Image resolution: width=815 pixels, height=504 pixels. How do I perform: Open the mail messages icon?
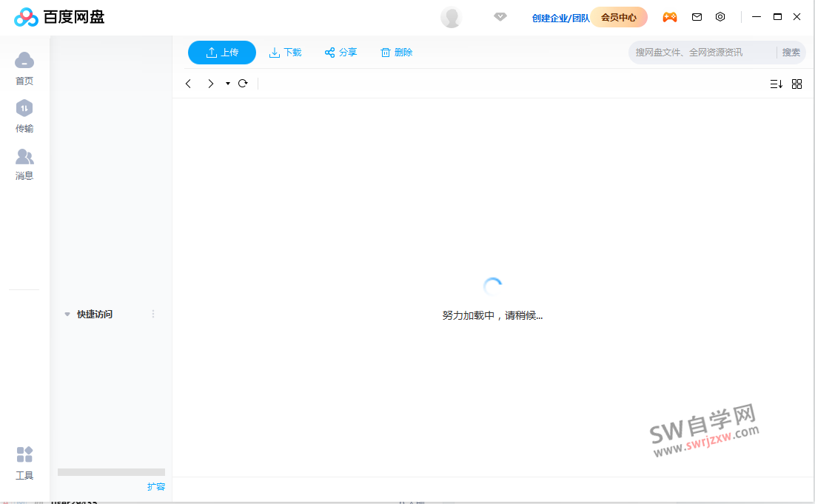(697, 17)
